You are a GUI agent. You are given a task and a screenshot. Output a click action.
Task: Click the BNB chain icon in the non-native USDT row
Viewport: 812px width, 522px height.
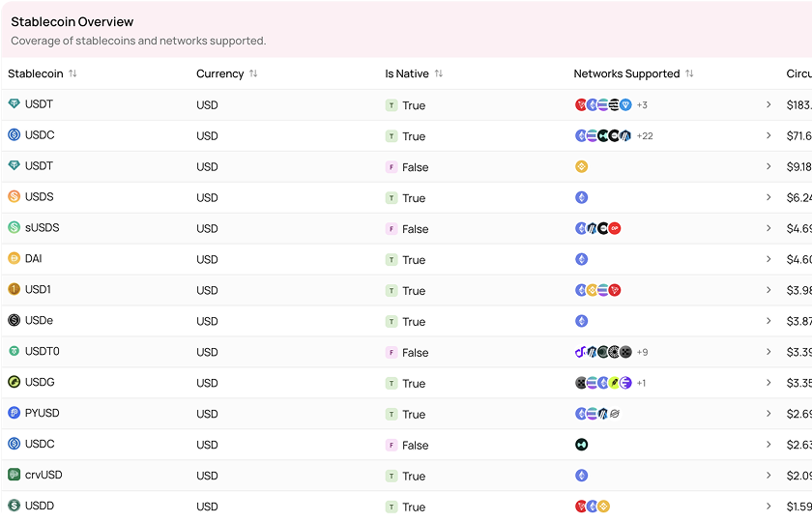click(x=582, y=166)
